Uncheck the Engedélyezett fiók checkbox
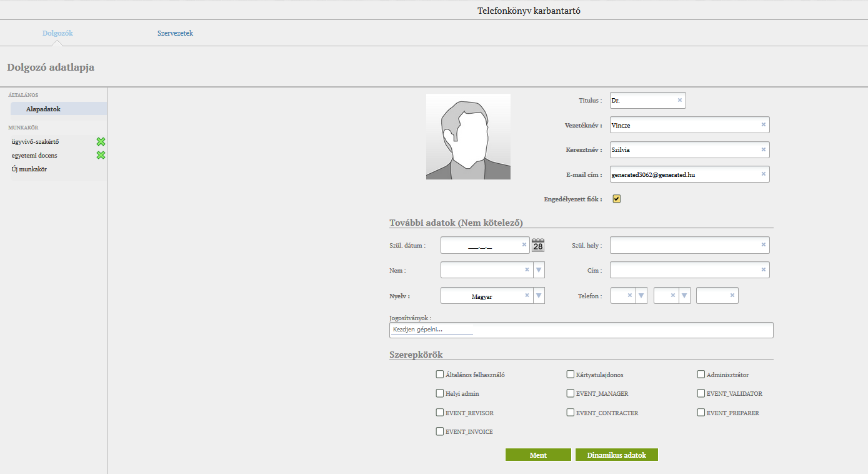This screenshot has height=474, width=868. click(616, 199)
